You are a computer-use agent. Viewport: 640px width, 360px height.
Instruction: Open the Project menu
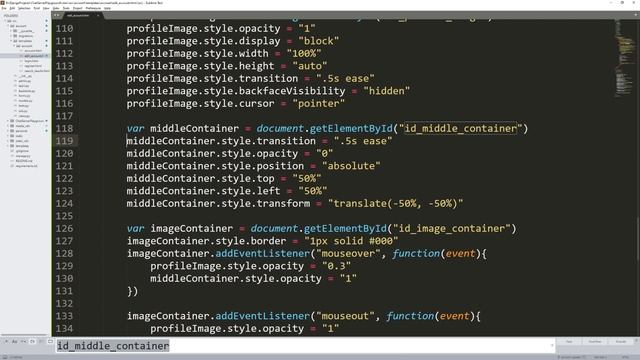tap(78, 8)
